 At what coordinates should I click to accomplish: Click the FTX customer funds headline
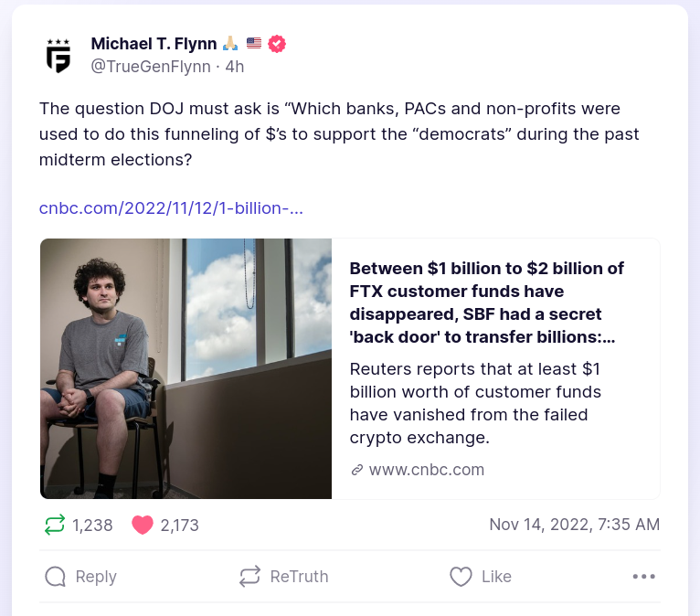tap(487, 303)
